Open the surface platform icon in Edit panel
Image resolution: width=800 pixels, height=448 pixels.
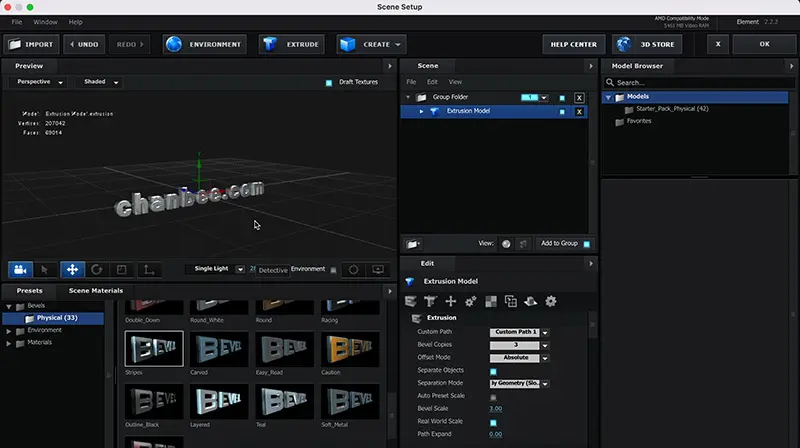531,302
